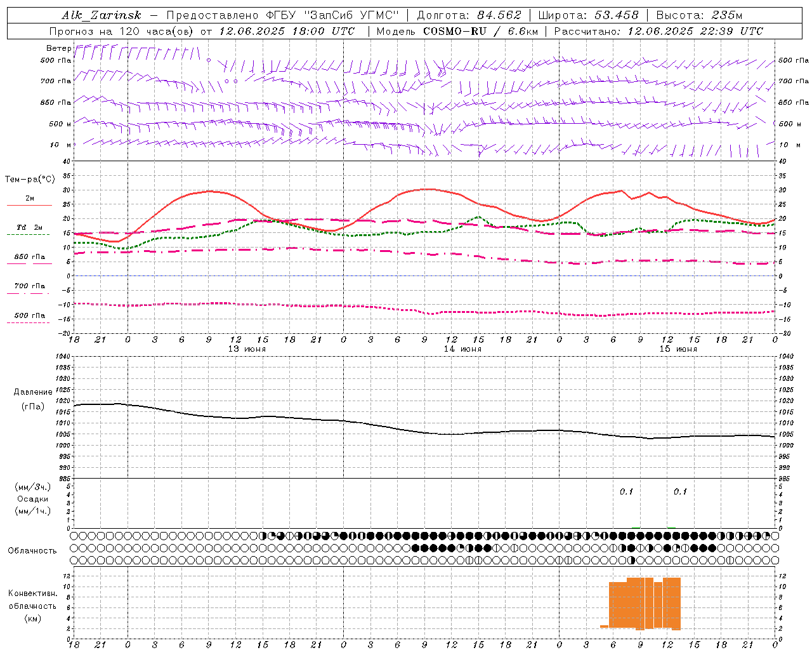Click the Конвективн. label of convective cloud panel
Viewport: 812px width, 650px height.
tap(32, 594)
